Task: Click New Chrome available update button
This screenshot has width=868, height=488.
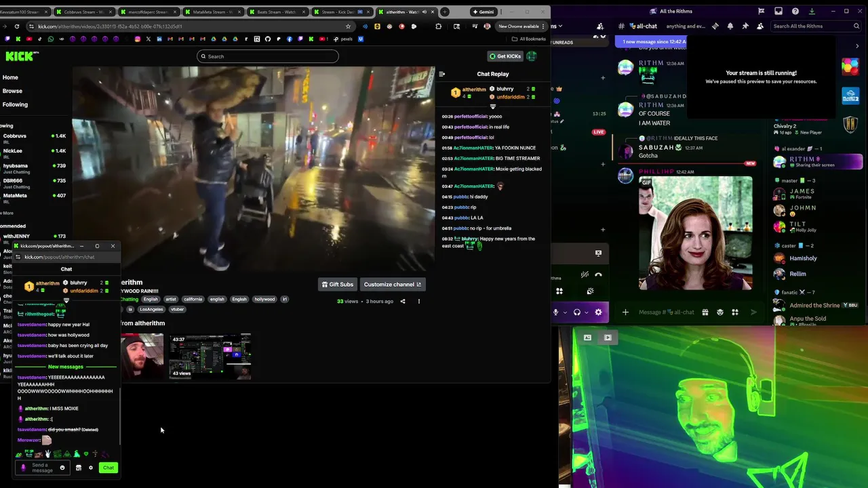Action: pos(522,26)
